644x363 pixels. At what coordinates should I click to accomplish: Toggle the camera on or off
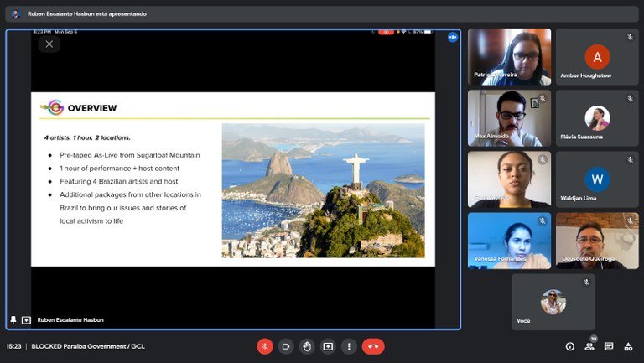pos(286,346)
